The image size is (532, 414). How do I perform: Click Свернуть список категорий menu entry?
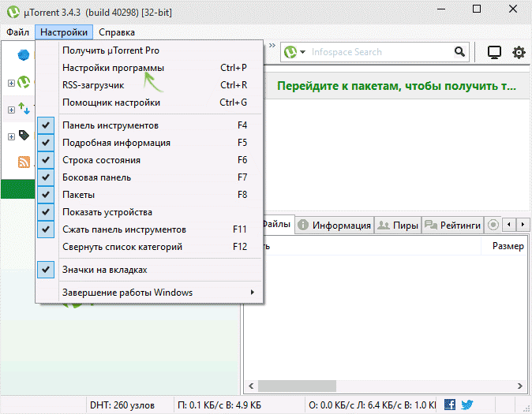[x=149, y=247]
